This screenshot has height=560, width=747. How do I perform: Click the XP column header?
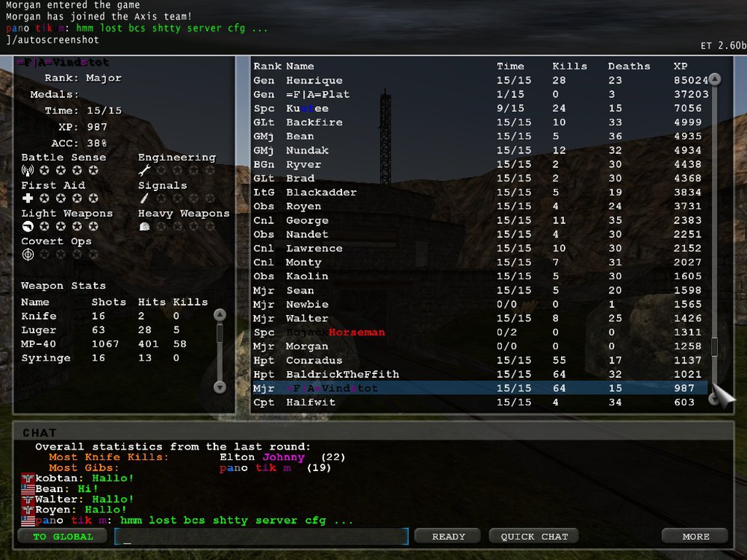tap(681, 66)
